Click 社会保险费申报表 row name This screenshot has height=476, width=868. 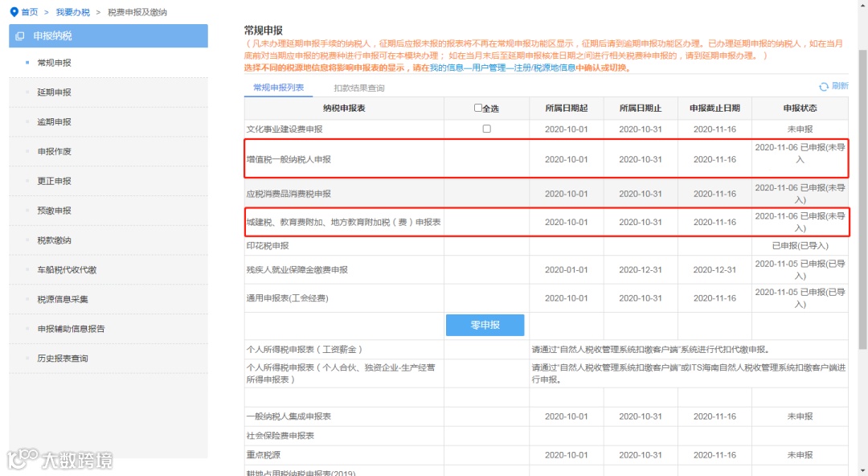coord(280,436)
